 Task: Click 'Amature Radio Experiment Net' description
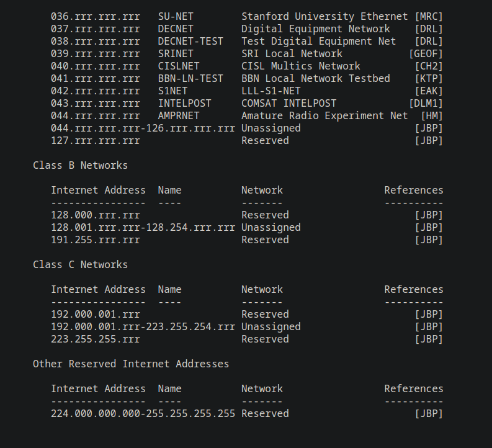[324, 116]
